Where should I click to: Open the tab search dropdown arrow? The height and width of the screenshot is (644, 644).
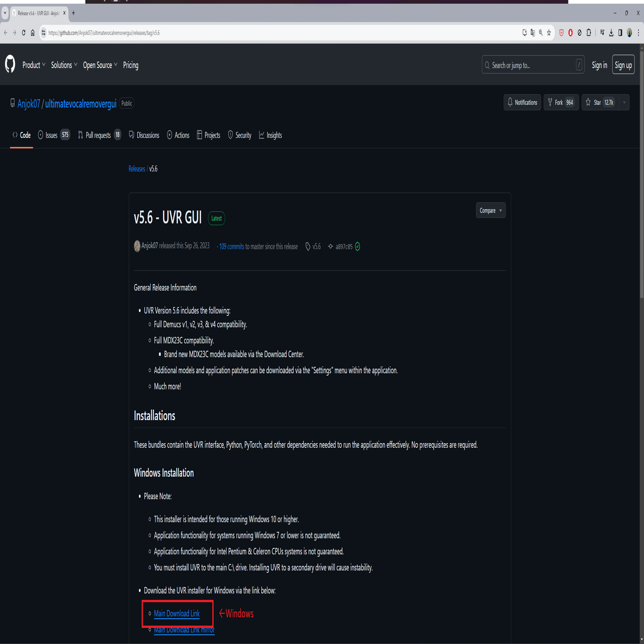[x=5, y=13]
